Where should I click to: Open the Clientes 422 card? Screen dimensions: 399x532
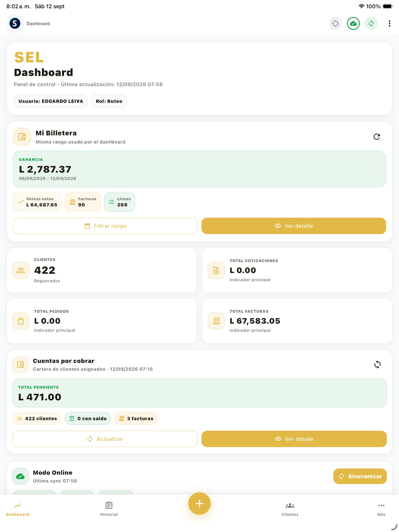pos(102,270)
